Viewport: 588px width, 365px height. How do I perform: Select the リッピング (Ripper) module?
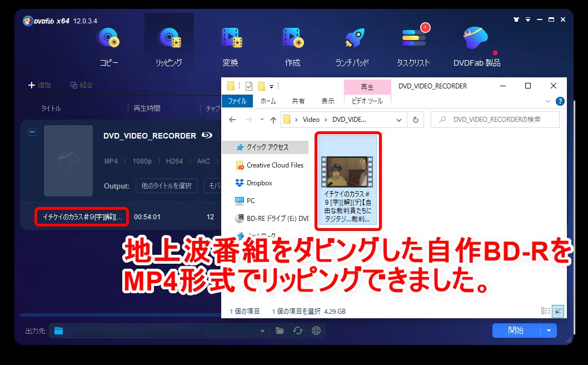coord(169,47)
